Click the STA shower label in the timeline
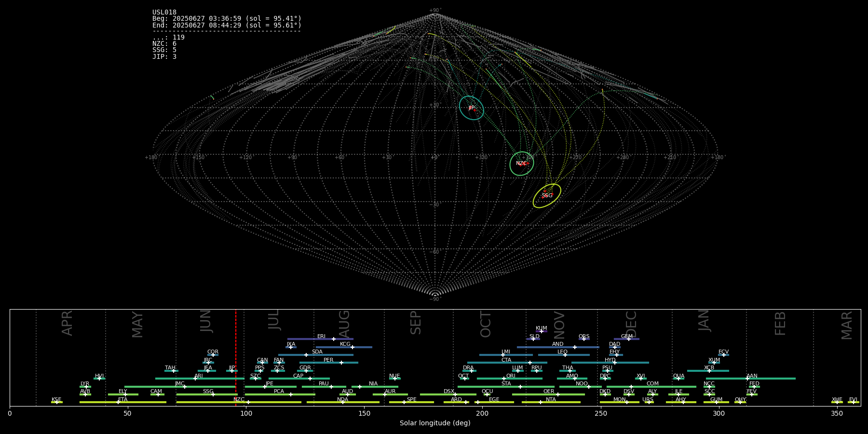868x434 pixels. (x=506, y=384)
